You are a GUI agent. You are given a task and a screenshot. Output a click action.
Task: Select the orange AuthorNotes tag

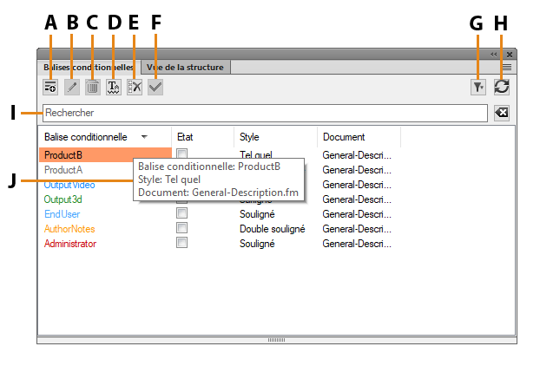click(69, 229)
